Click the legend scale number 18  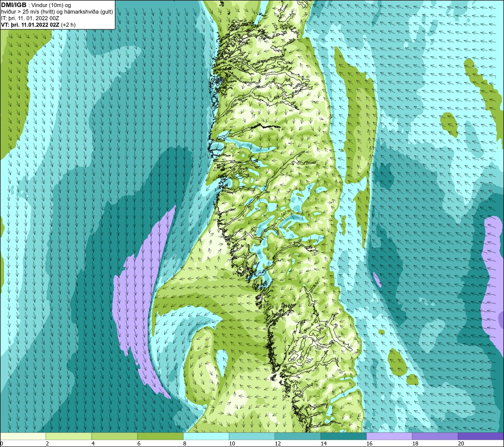415,443
